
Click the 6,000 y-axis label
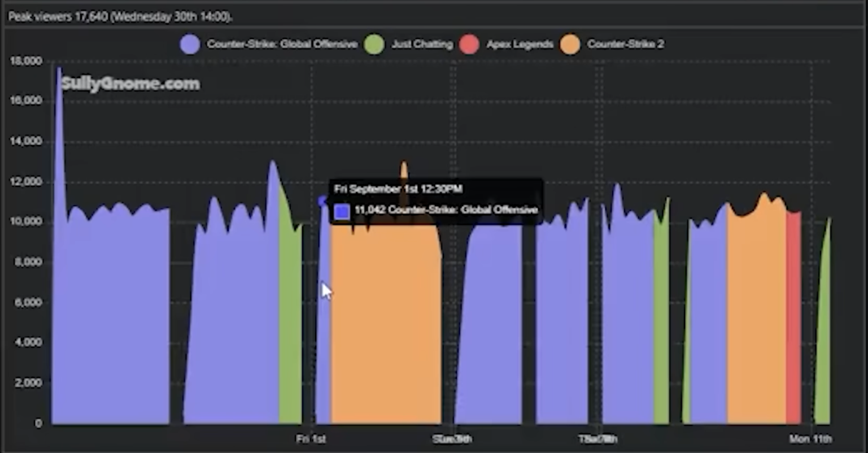point(29,302)
